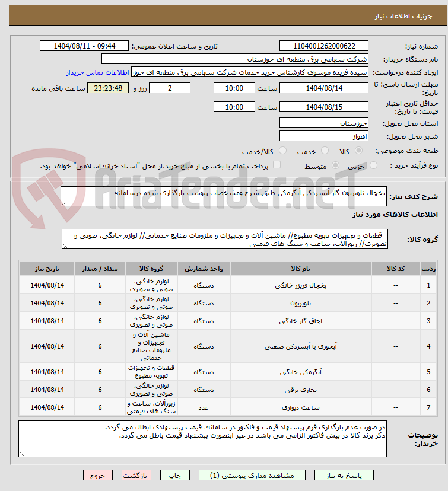The image size is (448, 491).
Task: Click the remaining time 23:23:48 field
Action: click(108, 88)
